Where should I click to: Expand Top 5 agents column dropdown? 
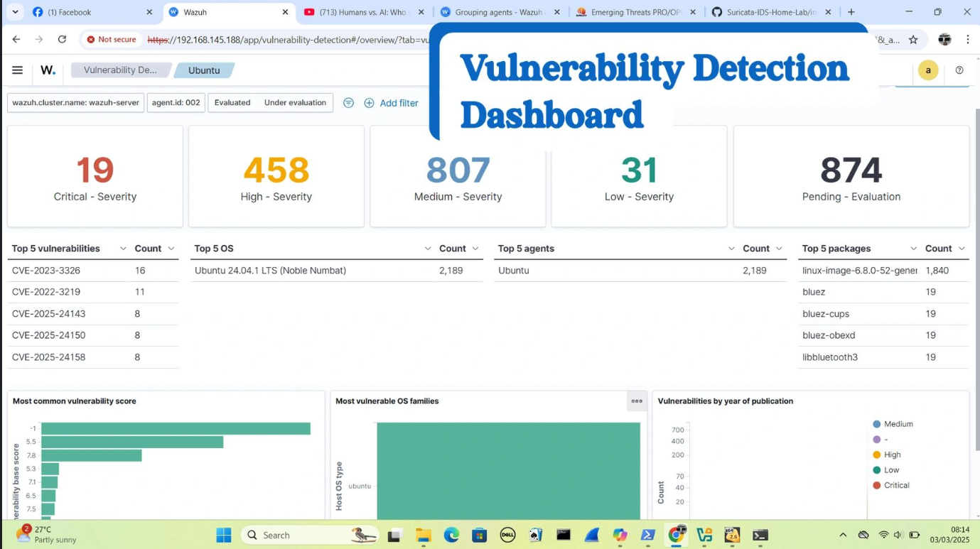coord(731,249)
